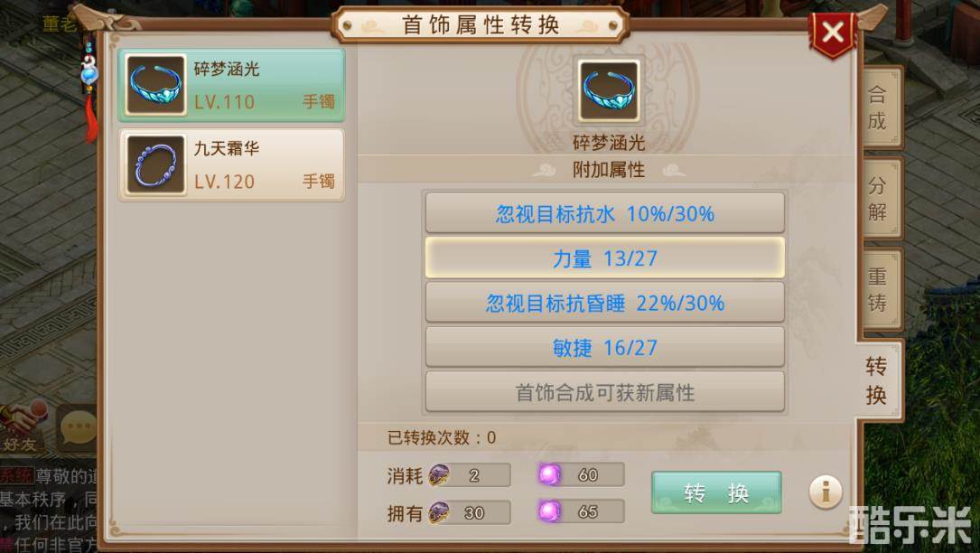
Task: Click the green 转换 button
Action: click(716, 493)
